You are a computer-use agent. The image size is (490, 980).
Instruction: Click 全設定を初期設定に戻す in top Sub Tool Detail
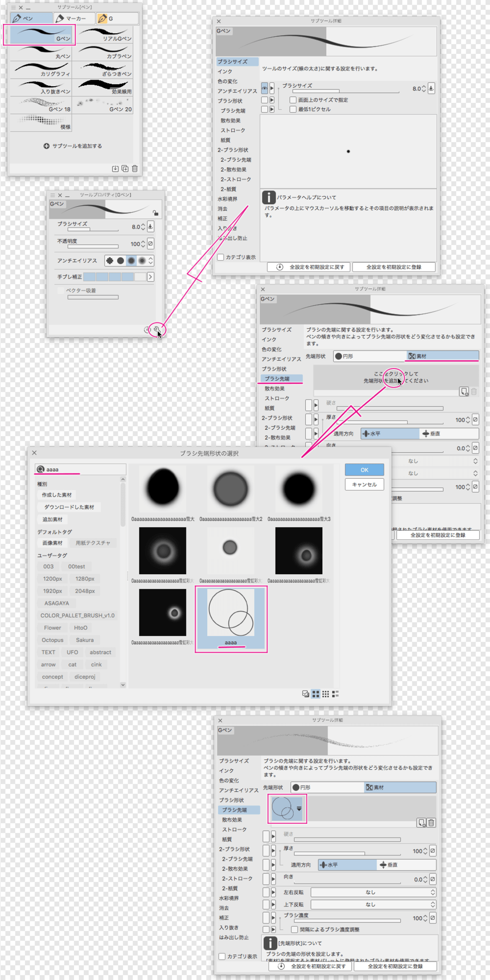tap(309, 267)
